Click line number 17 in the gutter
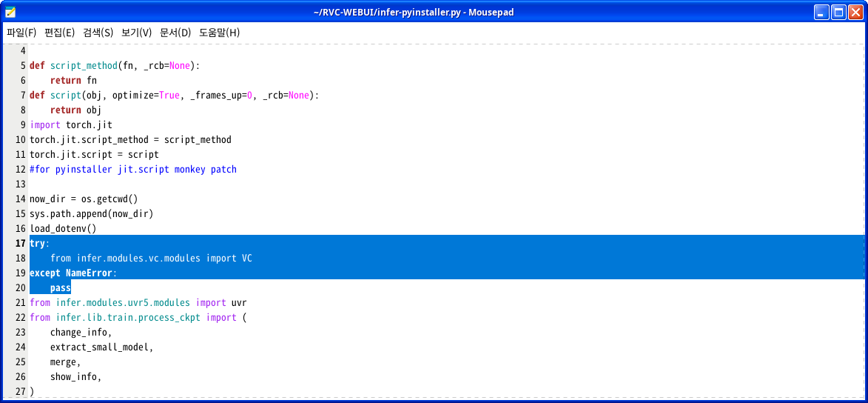Screen dimensions: 868x403 click(21, 243)
